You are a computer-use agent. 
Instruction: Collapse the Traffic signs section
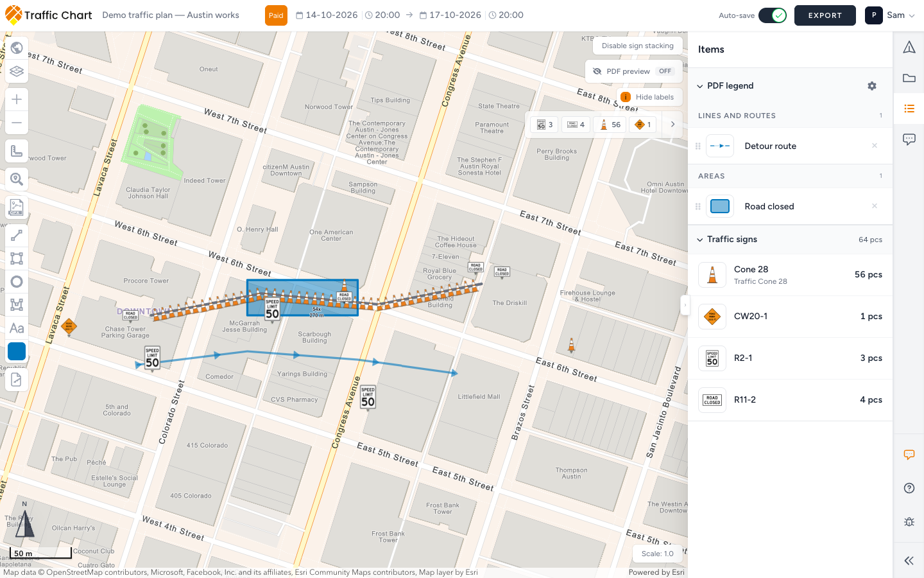click(x=700, y=240)
